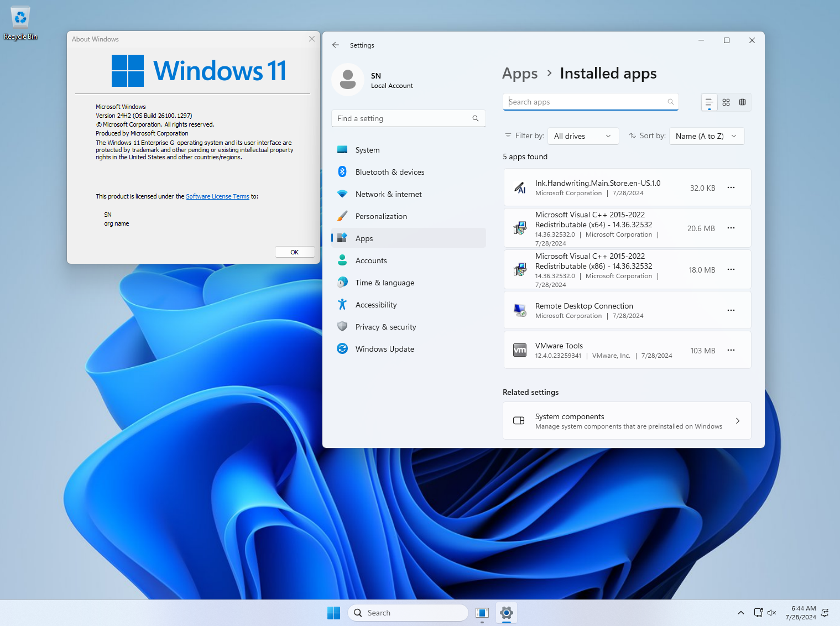The image size is (840, 626).
Task: Open Personalization settings
Action: pos(409,216)
